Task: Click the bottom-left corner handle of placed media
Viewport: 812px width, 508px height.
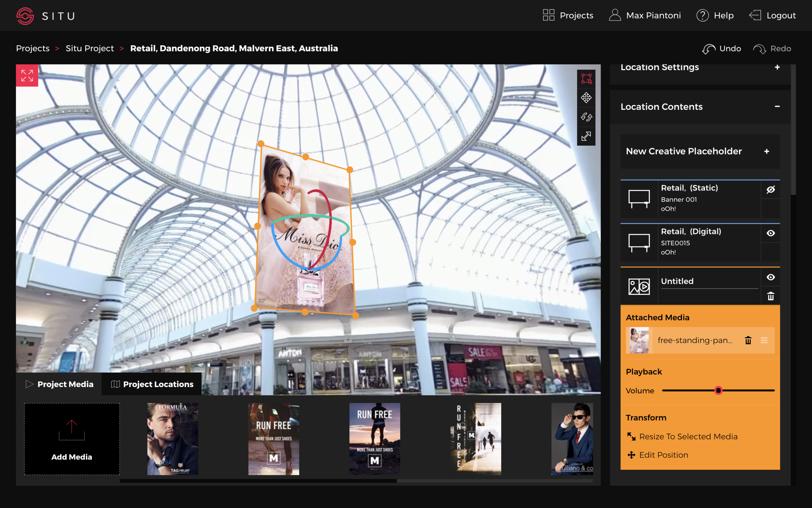Action: (x=254, y=308)
